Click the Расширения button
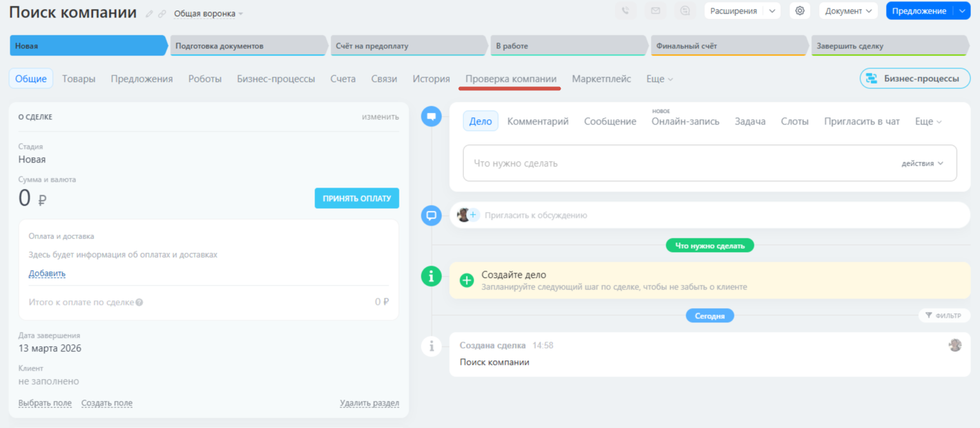This screenshot has height=428, width=980. pyautogui.click(x=734, y=11)
